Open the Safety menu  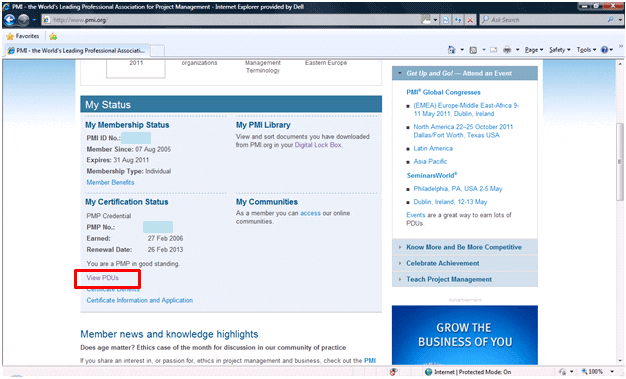pyautogui.click(x=560, y=50)
